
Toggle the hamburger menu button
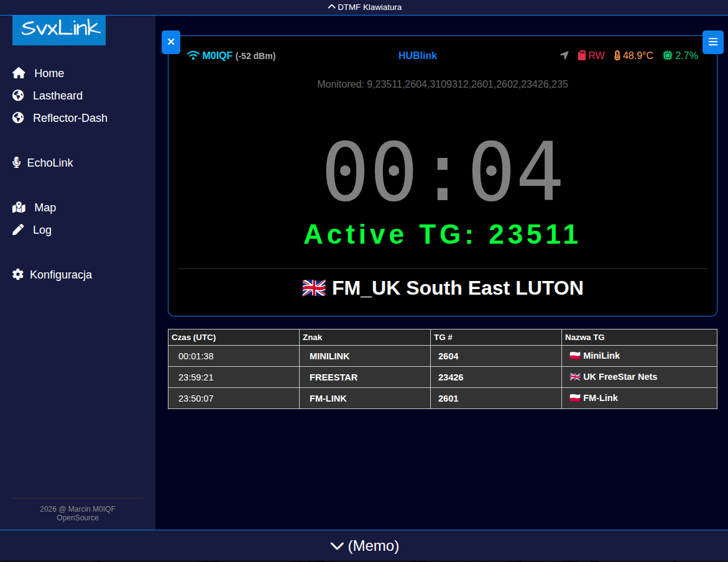click(712, 42)
